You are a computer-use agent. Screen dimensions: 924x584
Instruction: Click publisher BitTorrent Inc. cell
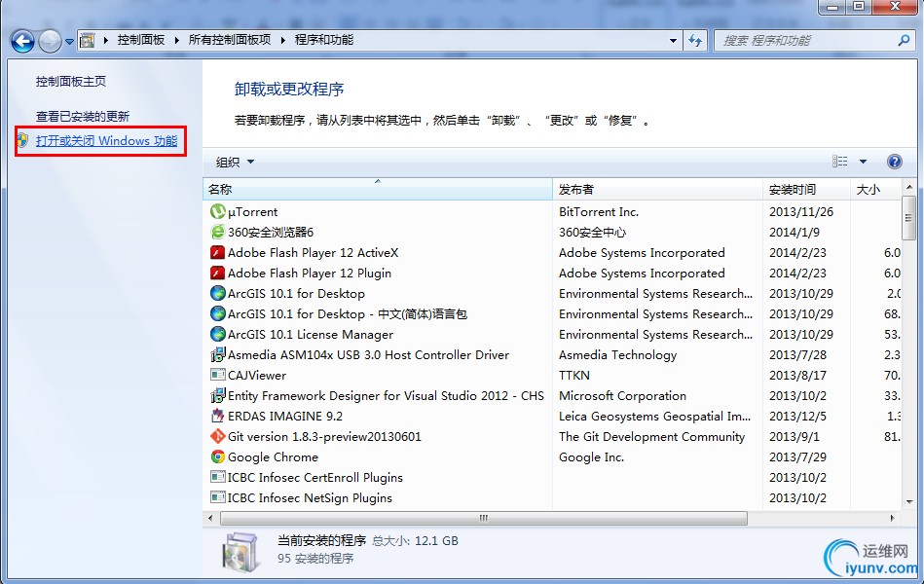(x=599, y=211)
